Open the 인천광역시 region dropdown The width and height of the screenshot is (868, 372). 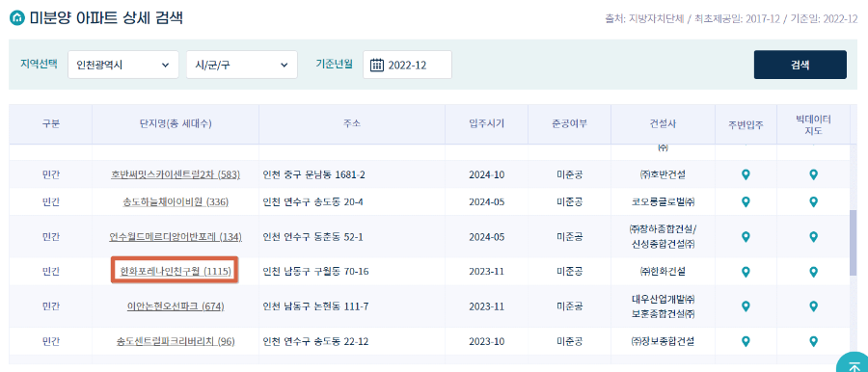pos(123,65)
